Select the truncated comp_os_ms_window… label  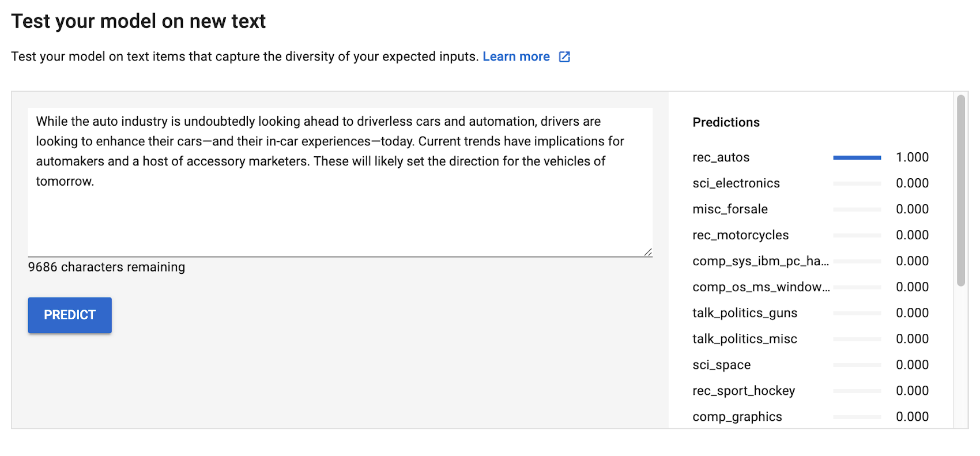click(761, 287)
